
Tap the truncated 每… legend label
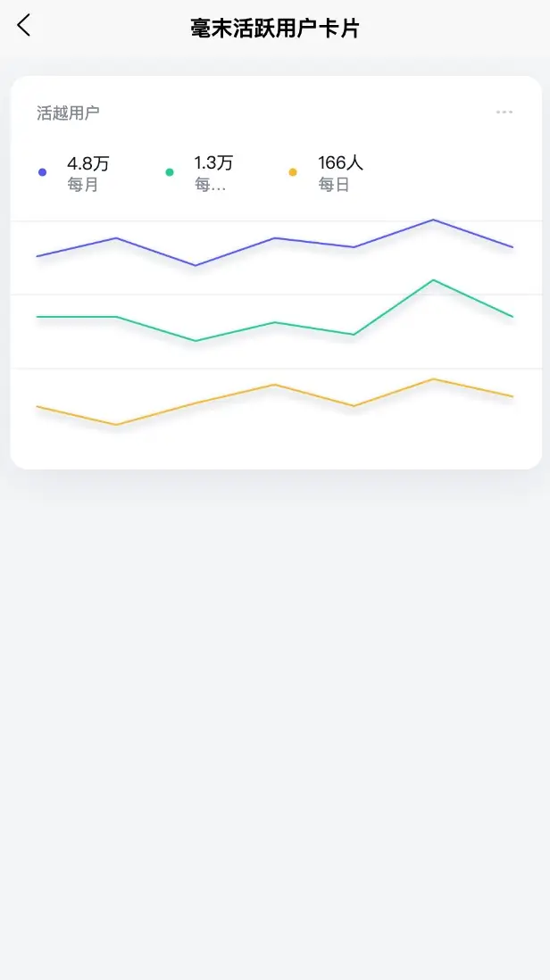coord(210,186)
